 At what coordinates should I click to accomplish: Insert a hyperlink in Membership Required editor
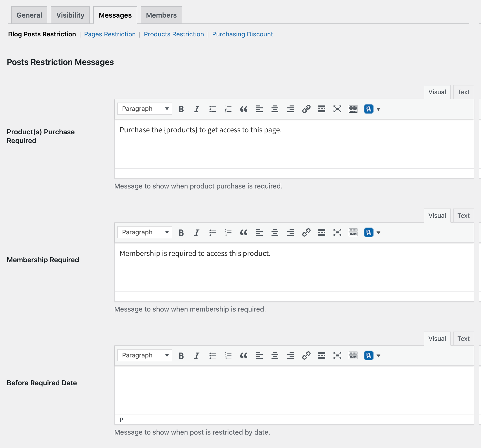(306, 232)
